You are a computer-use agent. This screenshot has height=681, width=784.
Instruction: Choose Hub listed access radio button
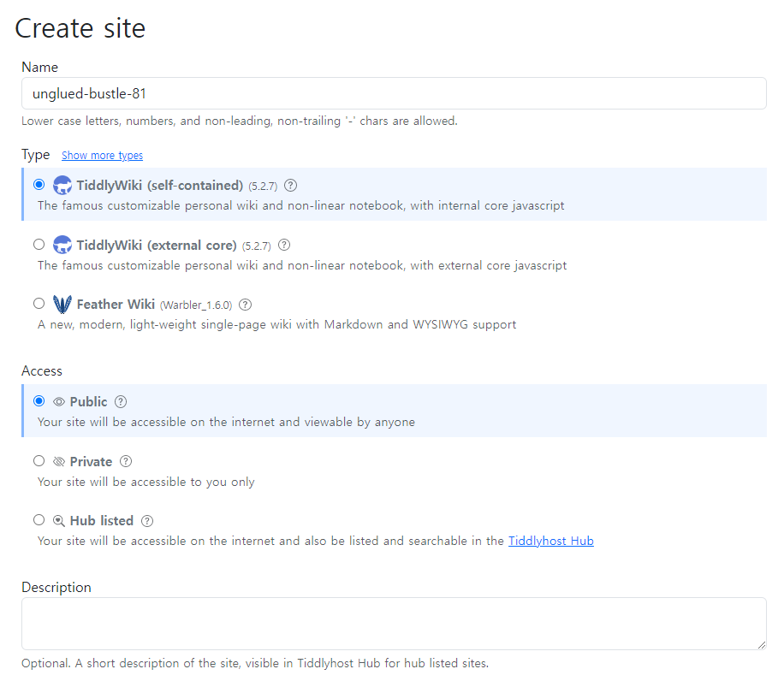coord(39,519)
